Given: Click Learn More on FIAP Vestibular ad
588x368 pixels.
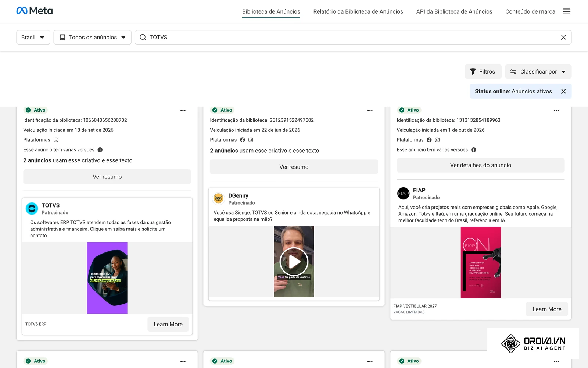Looking at the screenshot, I should [x=547, y=309].
